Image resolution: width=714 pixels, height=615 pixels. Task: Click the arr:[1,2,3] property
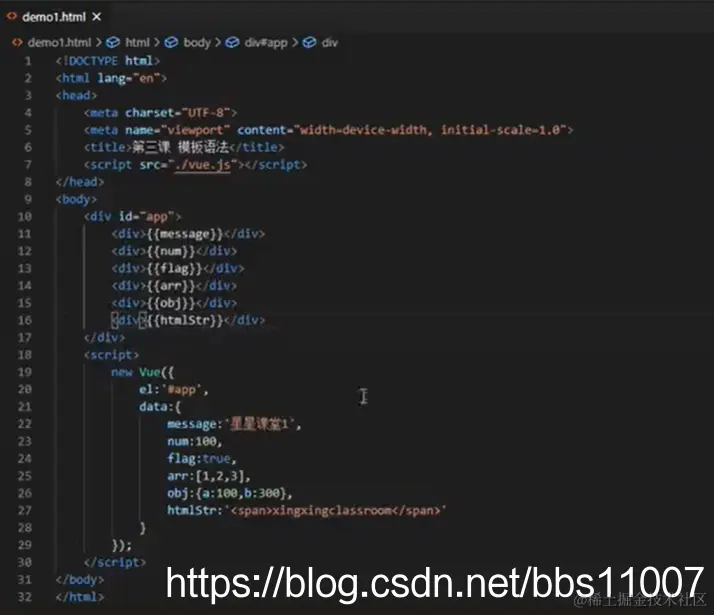click(209, 476)
